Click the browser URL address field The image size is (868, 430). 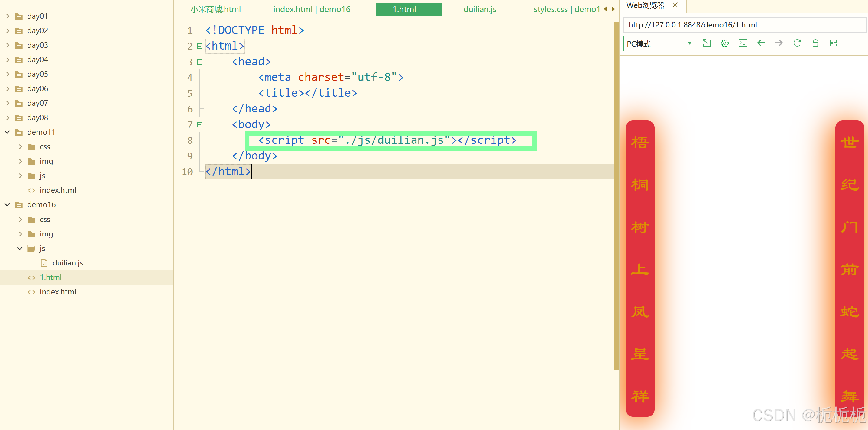click(741, 25)
